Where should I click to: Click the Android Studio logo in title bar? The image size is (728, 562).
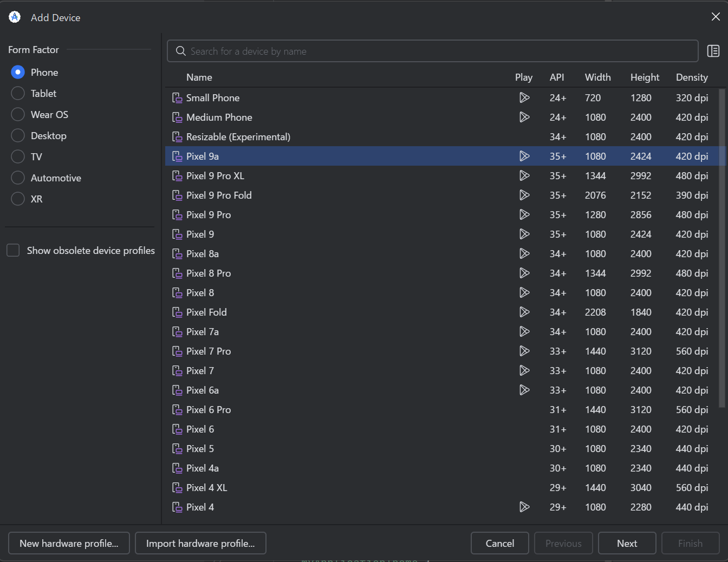coord(15,17)
